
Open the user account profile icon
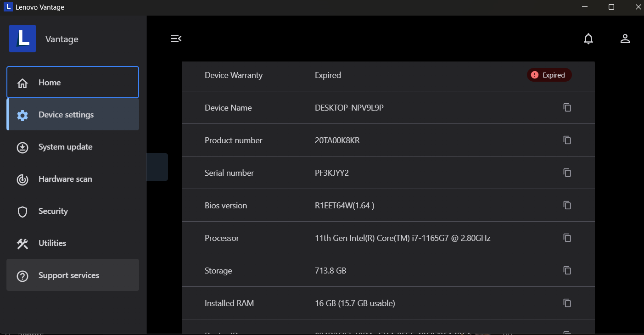pos(625,39)
